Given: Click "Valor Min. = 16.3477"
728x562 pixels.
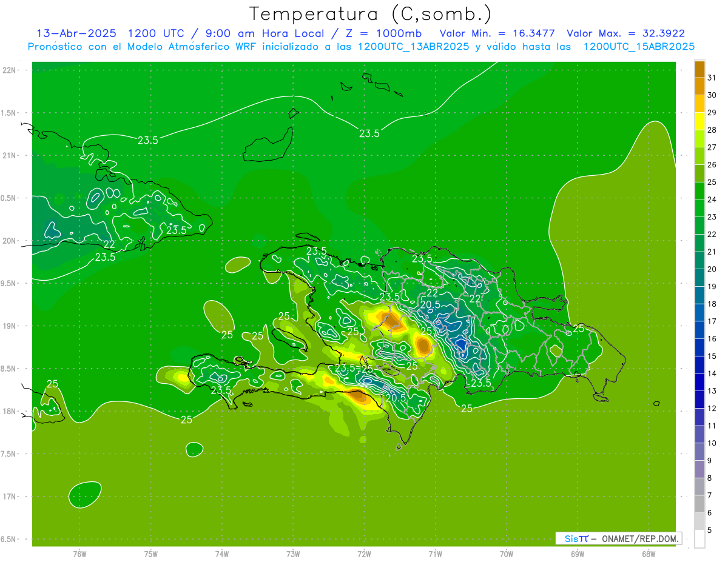Looking at the screenshot, I should (497, 33).
